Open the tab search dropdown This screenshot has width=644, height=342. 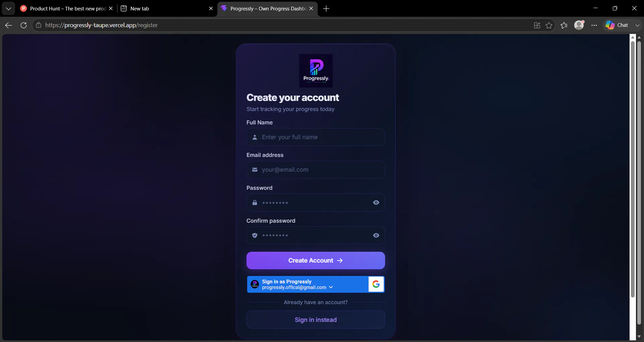click(8, 8)
